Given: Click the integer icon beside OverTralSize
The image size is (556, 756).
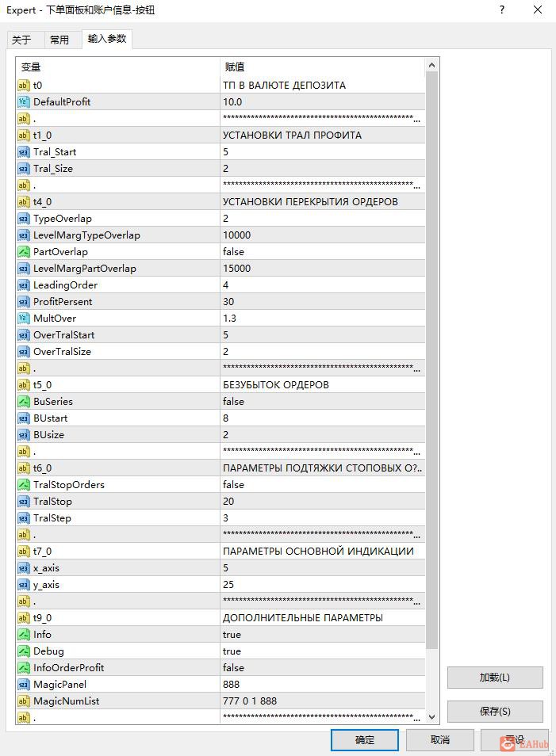Looking at the screenshot, I should pyautogui.click(x=23, y=352).
